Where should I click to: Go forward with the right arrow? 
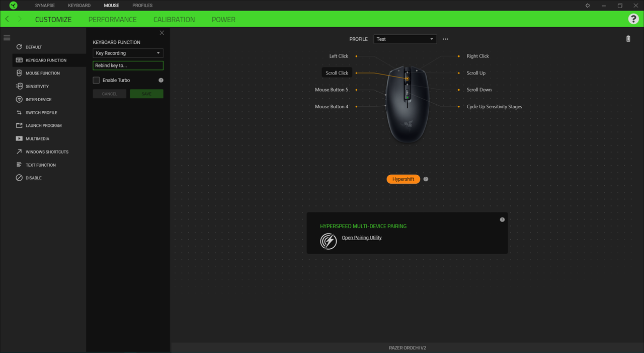(20, 19)
